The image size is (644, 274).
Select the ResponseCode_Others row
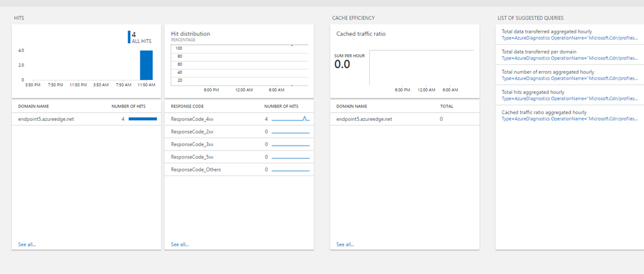pyautogui.click(x=196, y=169)
